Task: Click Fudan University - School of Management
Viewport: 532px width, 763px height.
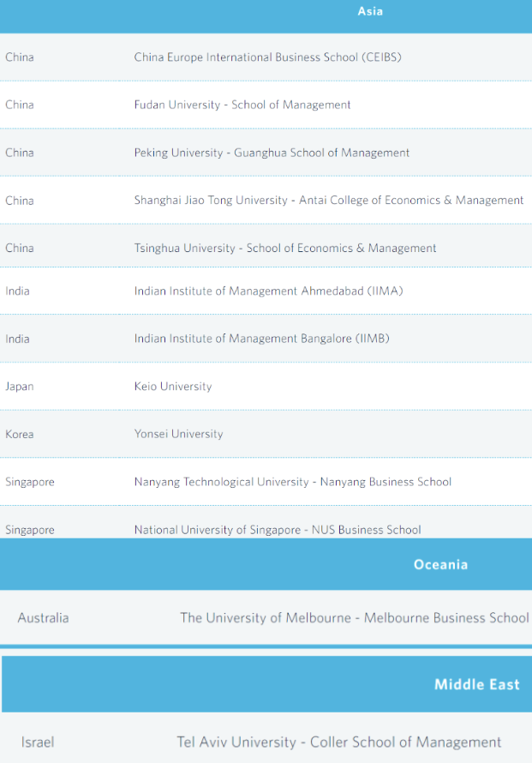Action: tap(242, 105)
